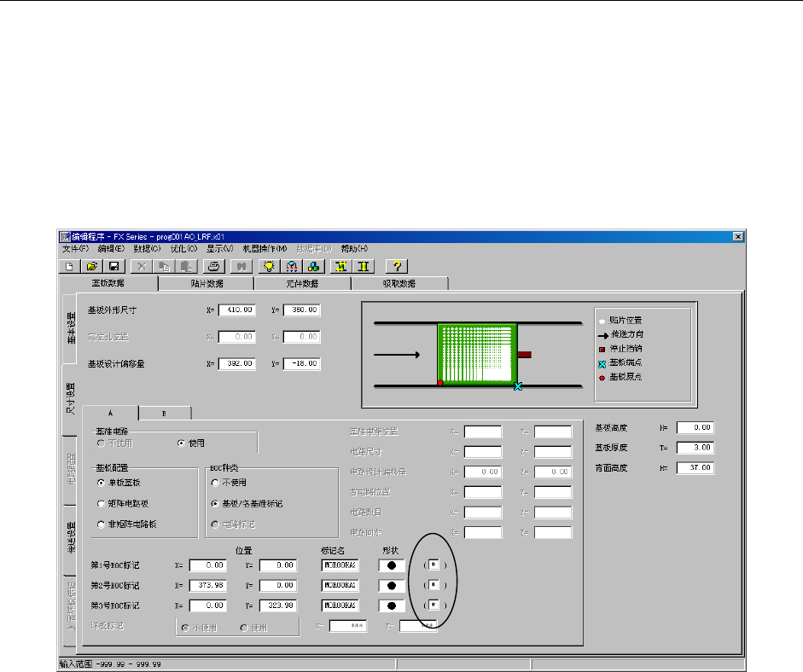803x672 pixels.
Task: Open the 显示(V) menu
Action: click(219, 249)
